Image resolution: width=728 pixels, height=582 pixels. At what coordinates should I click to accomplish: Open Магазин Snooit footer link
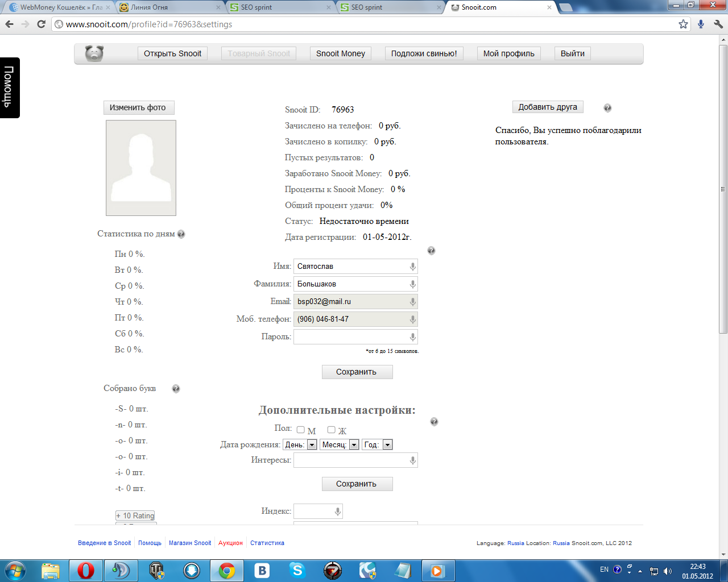[190, 543]
